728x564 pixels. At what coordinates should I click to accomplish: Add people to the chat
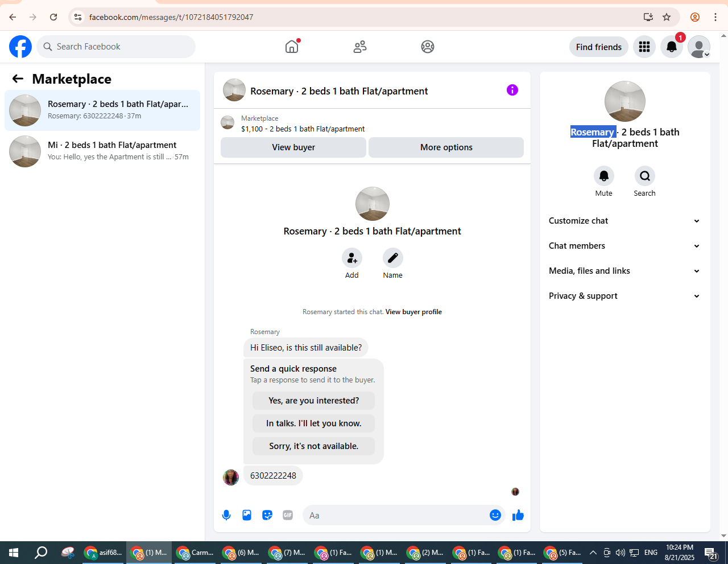pyautogui.click(x=352, y=258)
